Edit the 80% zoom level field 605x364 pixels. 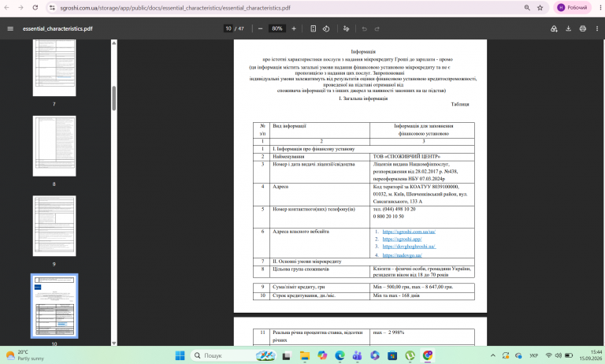pyautogui.click(x=277, y=28)
